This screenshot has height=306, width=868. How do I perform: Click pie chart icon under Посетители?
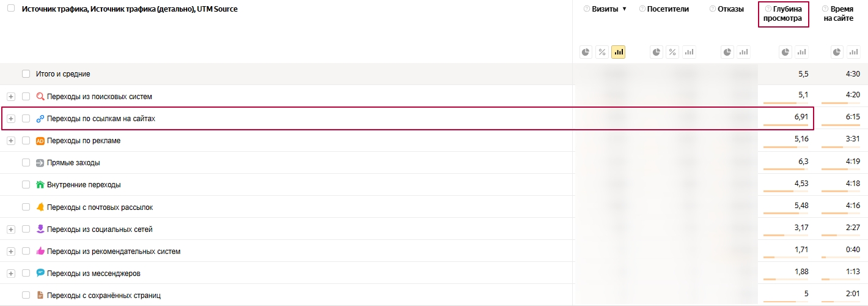point(656,52)
